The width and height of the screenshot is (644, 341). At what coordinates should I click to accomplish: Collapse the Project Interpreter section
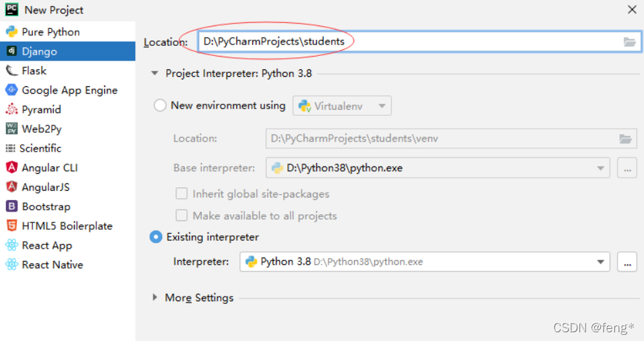[x=155, y=73]
